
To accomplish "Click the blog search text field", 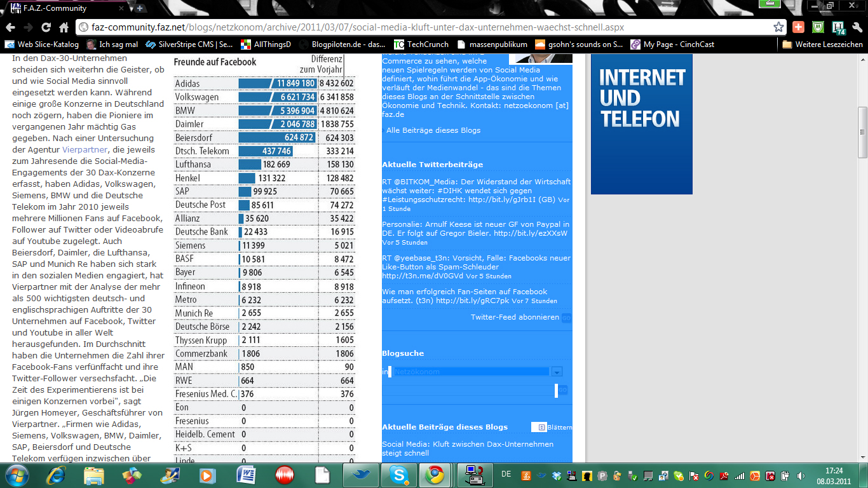I will tap(469, 390).
